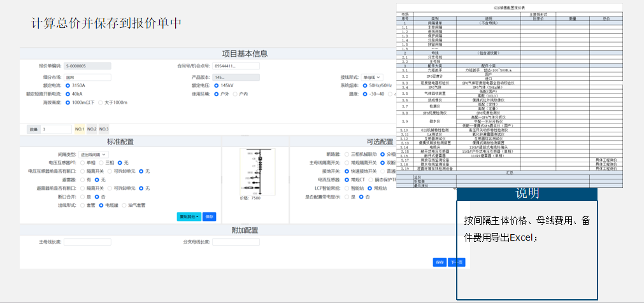This screenshot has height=303, width=644.
Task: Switch to the NO.3 bay tab
Action: click(x=104, y=129)
